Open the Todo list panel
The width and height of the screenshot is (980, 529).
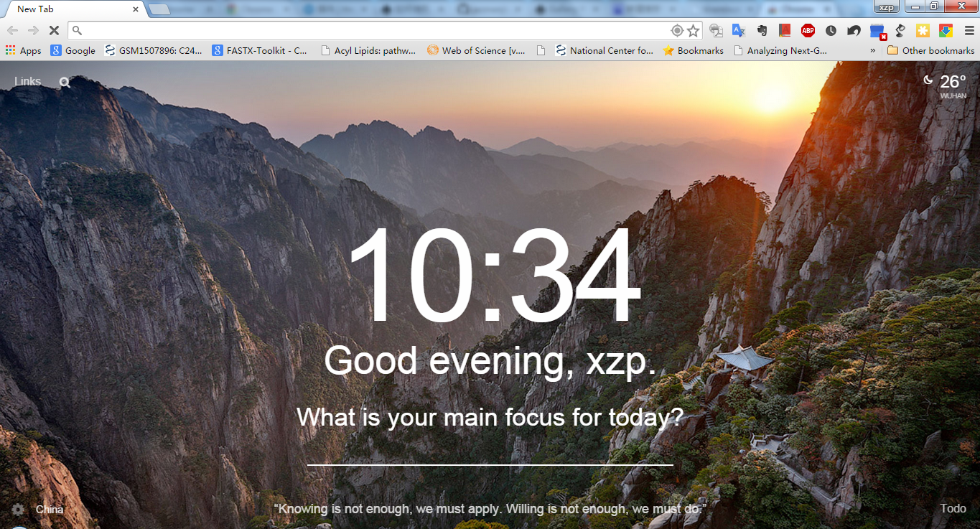(953, 508)
